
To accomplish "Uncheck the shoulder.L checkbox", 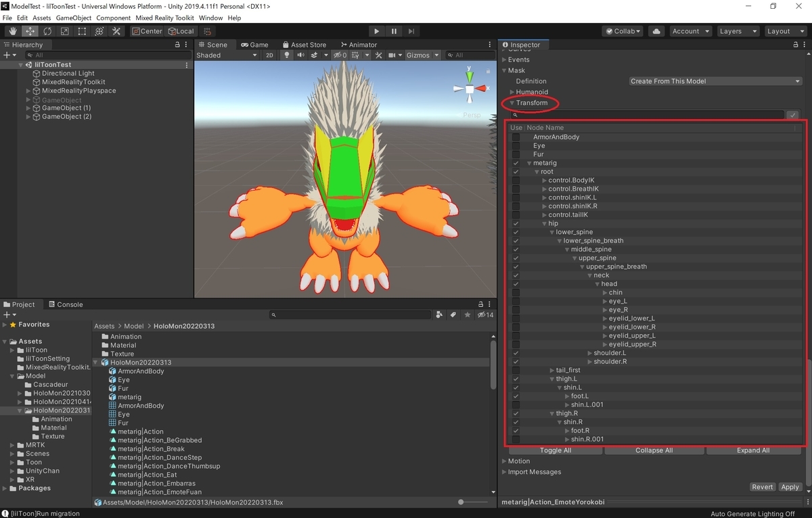I will tap(516, 353).
